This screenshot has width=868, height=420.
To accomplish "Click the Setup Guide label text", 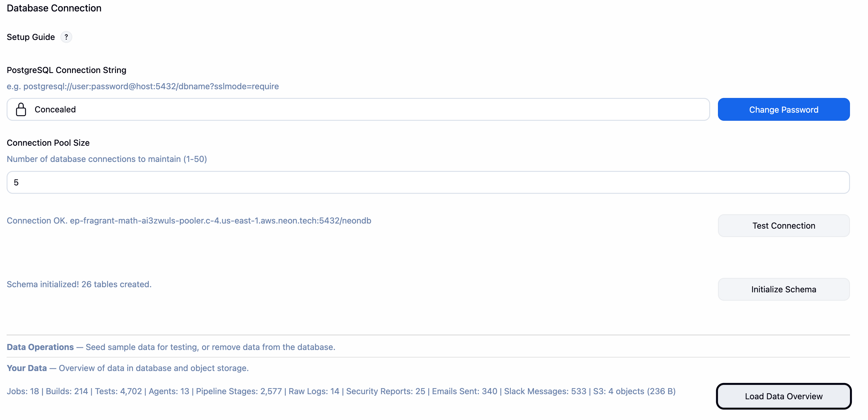I will point(31,37).
